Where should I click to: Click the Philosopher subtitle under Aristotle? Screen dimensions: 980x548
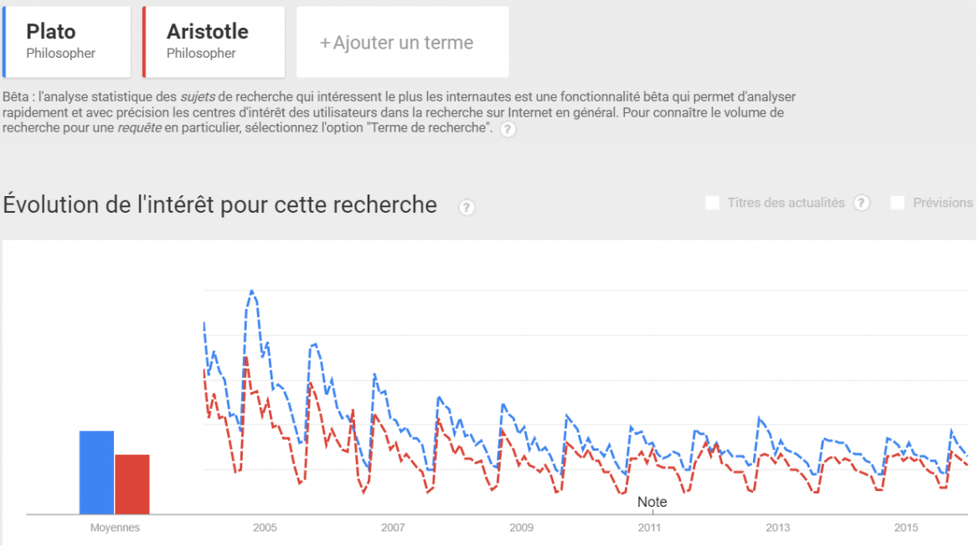(x=201, y=54)
